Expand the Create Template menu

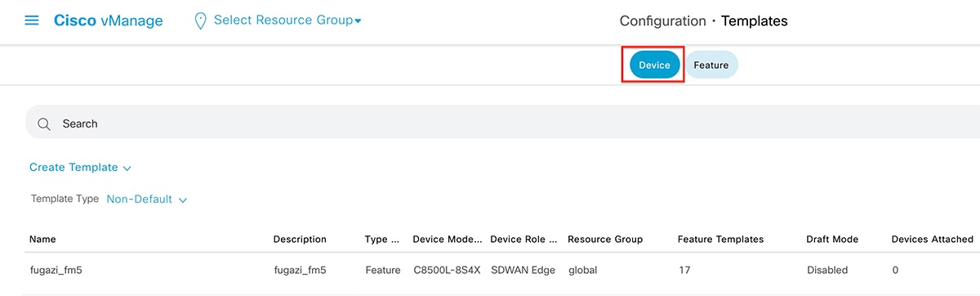(80, 168)
